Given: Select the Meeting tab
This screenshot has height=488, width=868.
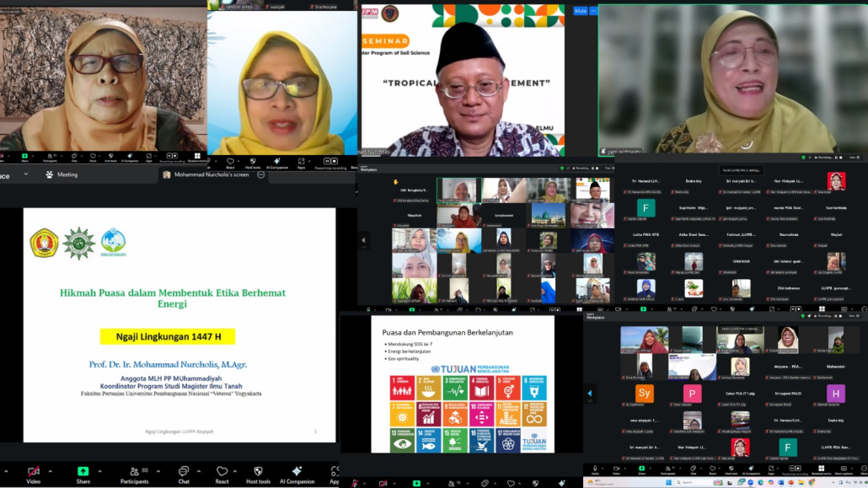Looking at the screenshot, I should (x=62, y=174).
